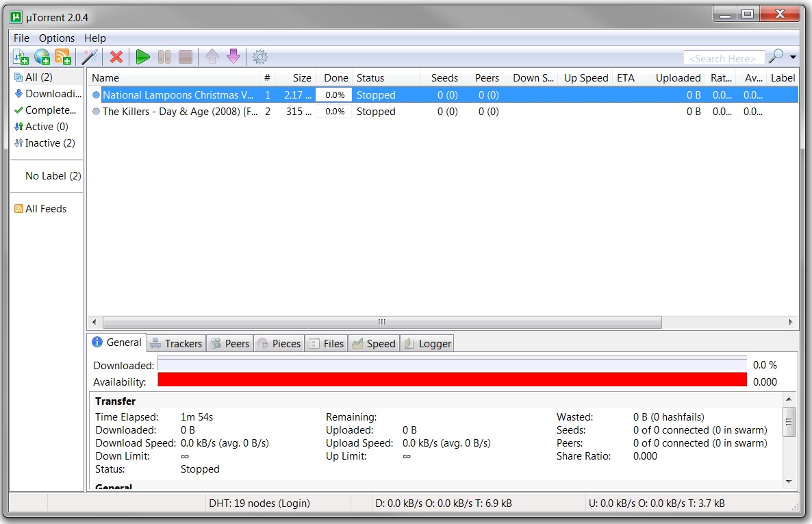Image resolution: width=812 pixels, height=524 pixels.
Task: Sort by Uploaded column header
Action: pos(678,78)
